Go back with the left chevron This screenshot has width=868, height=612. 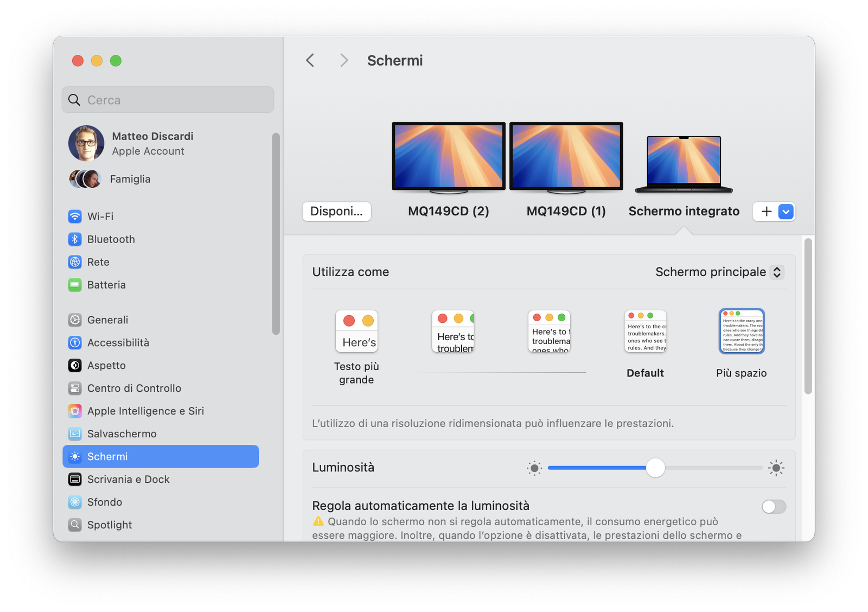click(x=310, y=60)
